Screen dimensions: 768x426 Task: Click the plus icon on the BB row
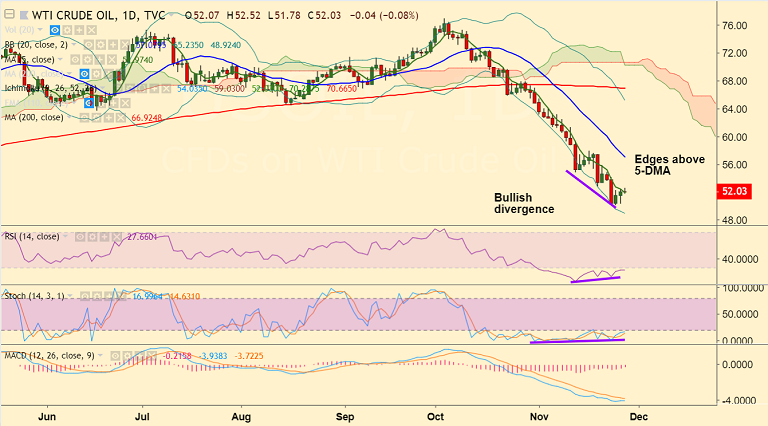tap(113, 45)
